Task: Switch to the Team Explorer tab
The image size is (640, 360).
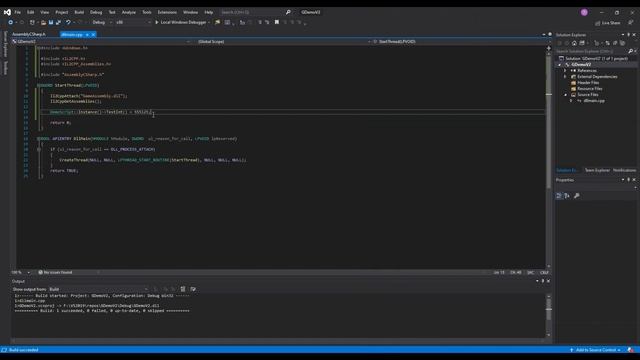Action: (597, 170)
